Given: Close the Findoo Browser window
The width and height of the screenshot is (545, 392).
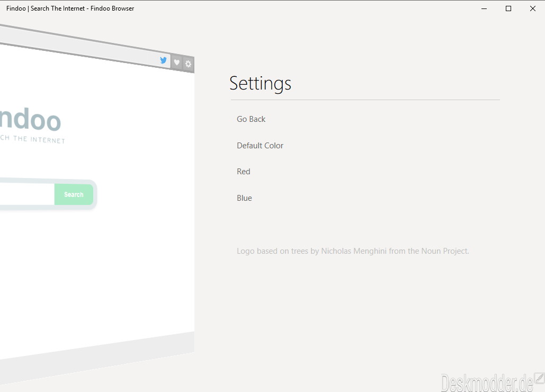Looking at the screenshot, I should pos(532,8).
